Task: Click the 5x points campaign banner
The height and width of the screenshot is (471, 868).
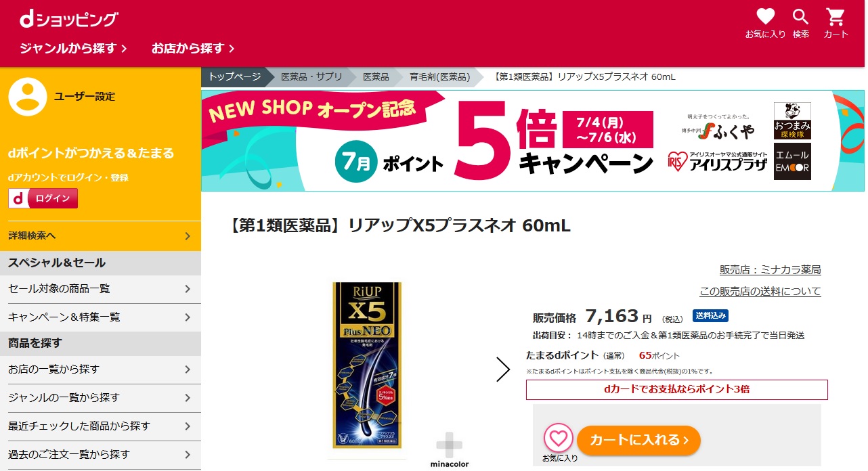Action: pyautogui.click(x=533, y=141)
